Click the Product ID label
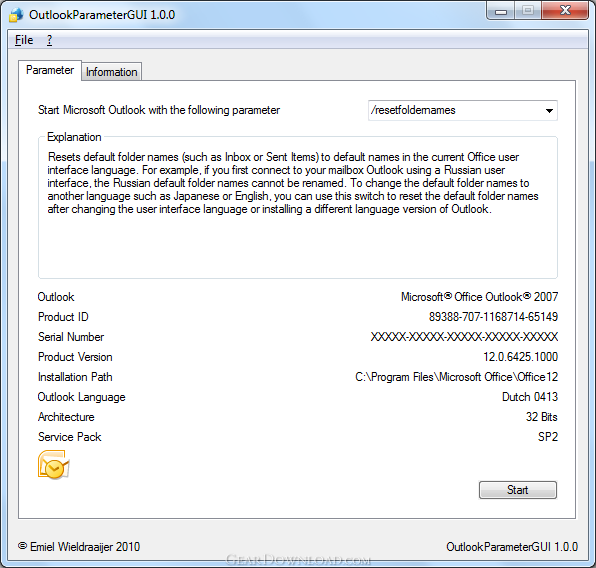Screen dimensions: 596x568 pyautogui.click(x=63, y=317)
